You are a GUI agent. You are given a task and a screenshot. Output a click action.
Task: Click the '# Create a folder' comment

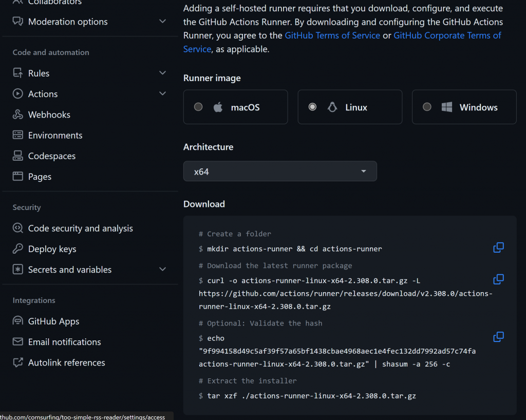point(235,234)
